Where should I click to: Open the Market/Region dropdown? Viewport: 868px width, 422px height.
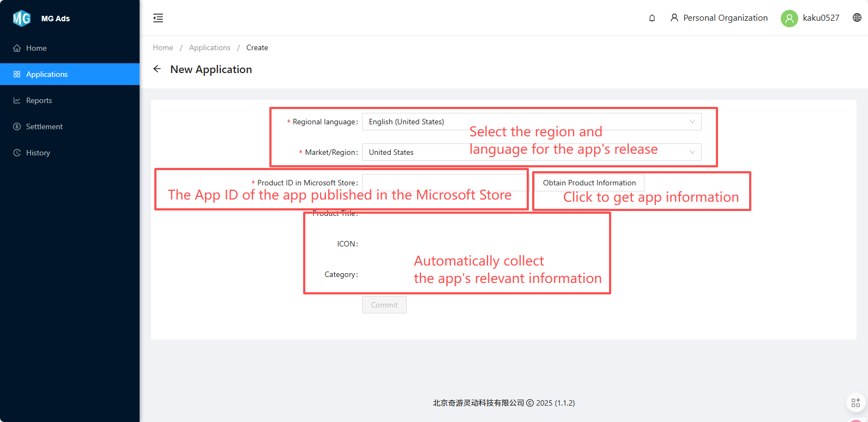[531, 152]
